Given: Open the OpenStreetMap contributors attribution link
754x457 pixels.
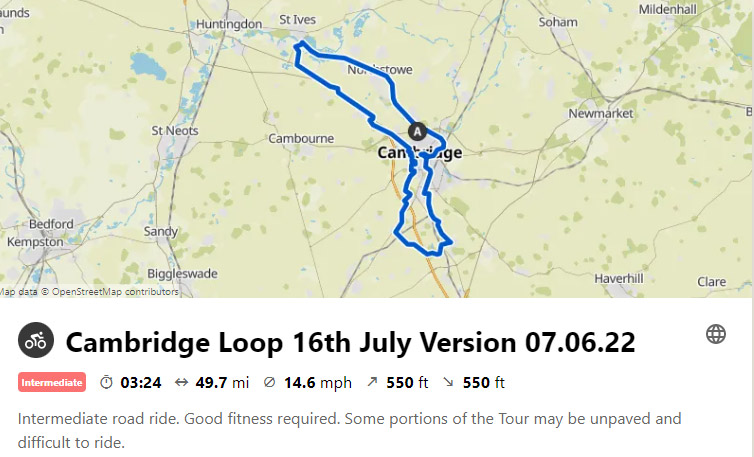Looking at the screenshot, I should point(115,292).
